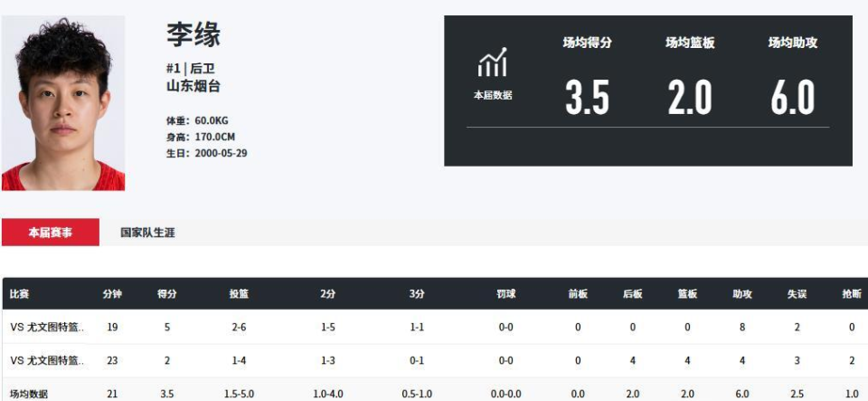Open the match row with 19 minutes
Screen dimensions: 868x401
point(47,327)
